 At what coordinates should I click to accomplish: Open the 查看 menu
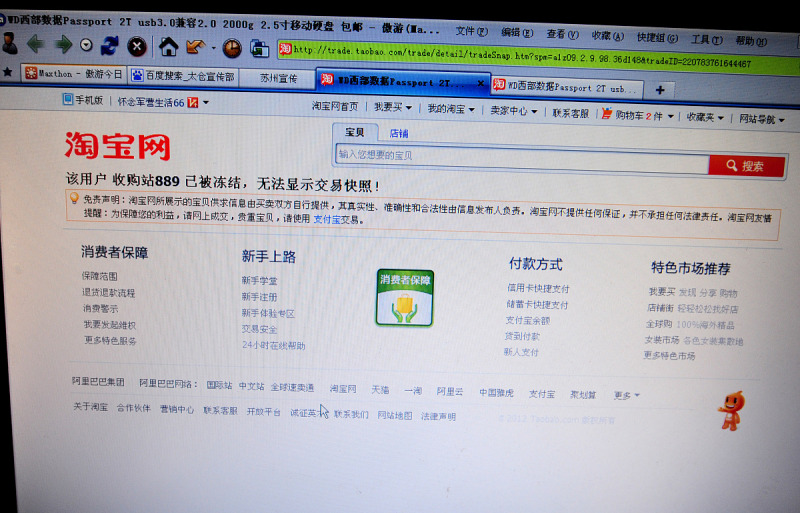pos(562,34)
